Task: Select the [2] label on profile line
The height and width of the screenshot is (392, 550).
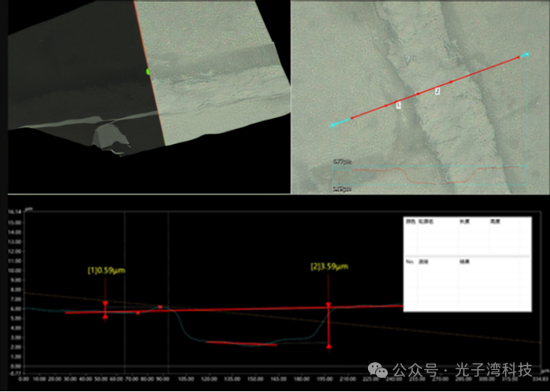Action: [x=438, y=91]
